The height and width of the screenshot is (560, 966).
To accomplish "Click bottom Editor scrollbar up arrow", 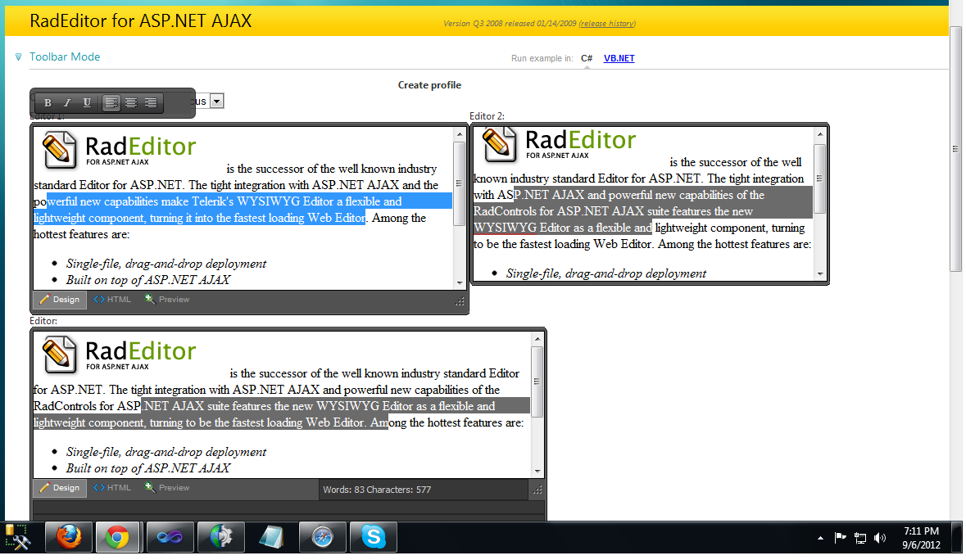I will [537, 339].
